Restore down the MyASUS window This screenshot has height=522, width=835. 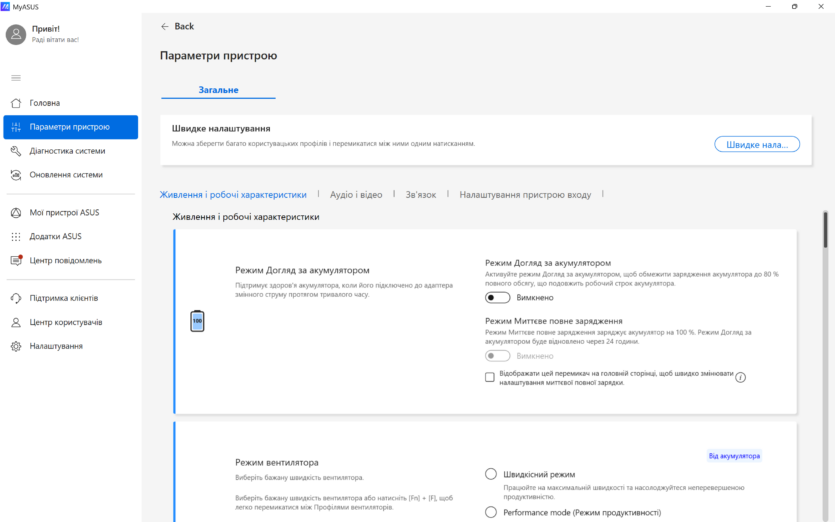(x=795, y=6)
